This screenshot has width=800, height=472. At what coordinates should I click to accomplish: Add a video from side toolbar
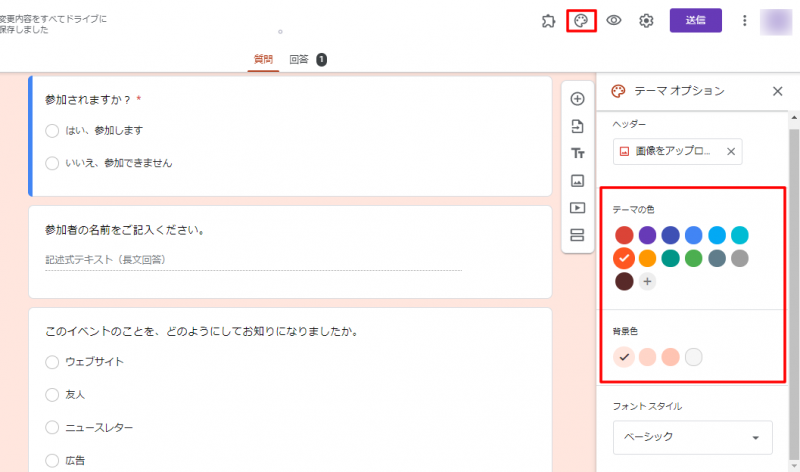point(577,208)
